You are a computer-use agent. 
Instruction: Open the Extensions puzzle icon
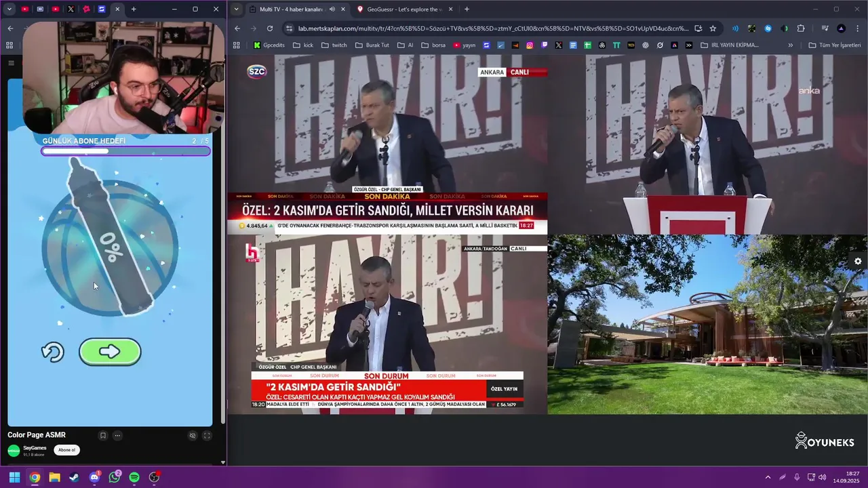pyautogui.click(x=801, y=28)
